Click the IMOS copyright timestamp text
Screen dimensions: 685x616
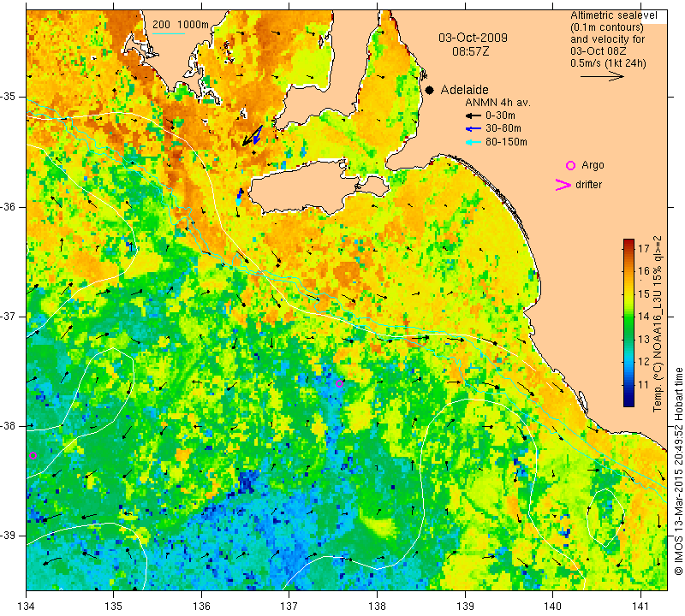coord(678,471)
